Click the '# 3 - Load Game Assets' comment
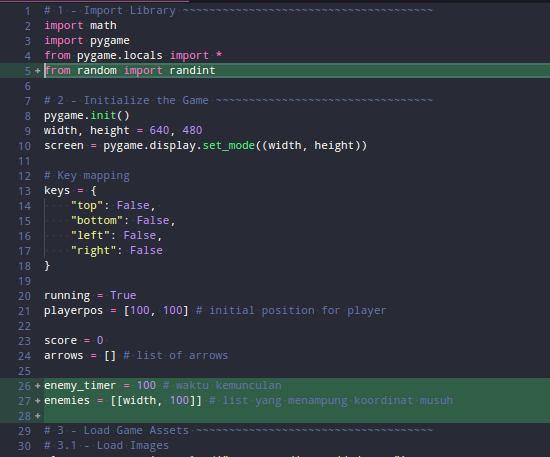This screenshot has height=457, width=550. (116, 430)
